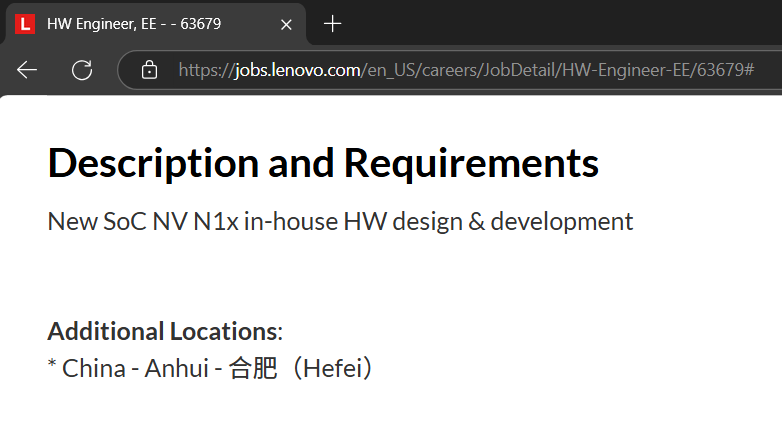Close the HW Engineer, EE tab

287,24
